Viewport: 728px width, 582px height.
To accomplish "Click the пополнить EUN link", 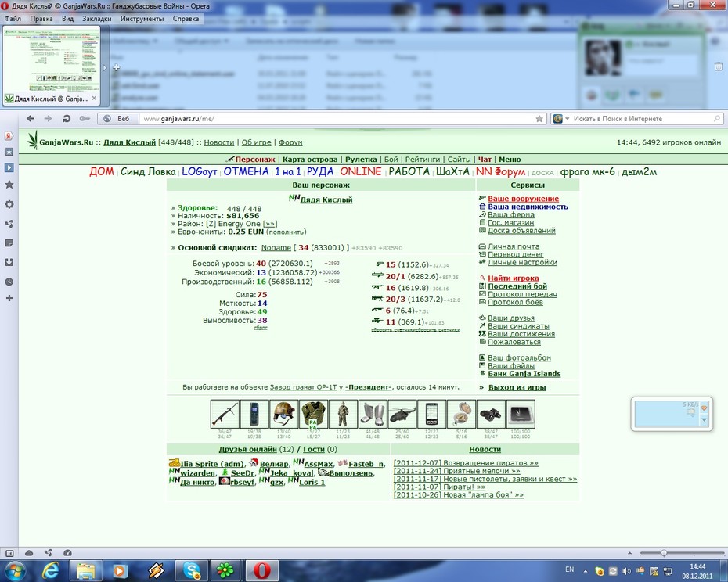I will coord(286,232).
